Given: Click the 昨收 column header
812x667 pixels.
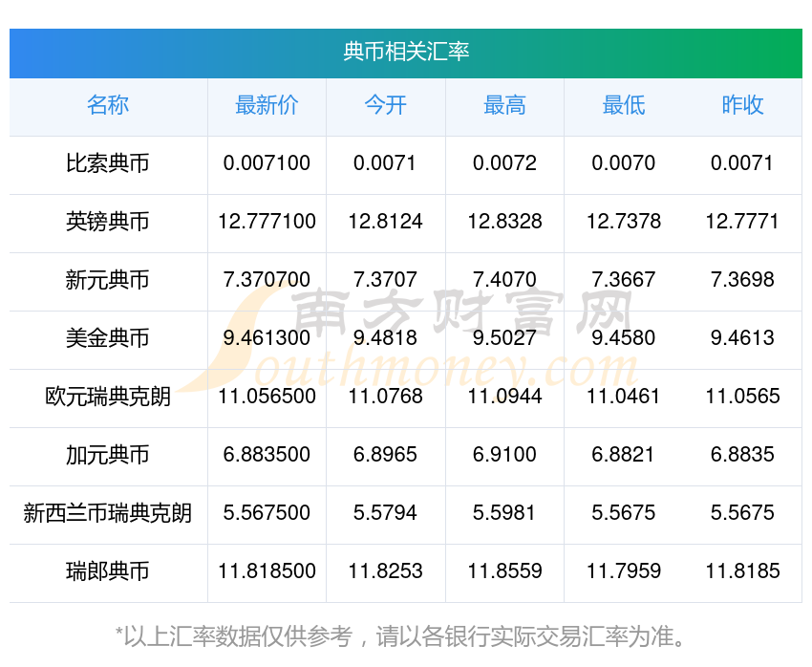Looking at the screenshot, I should point(742,105).
